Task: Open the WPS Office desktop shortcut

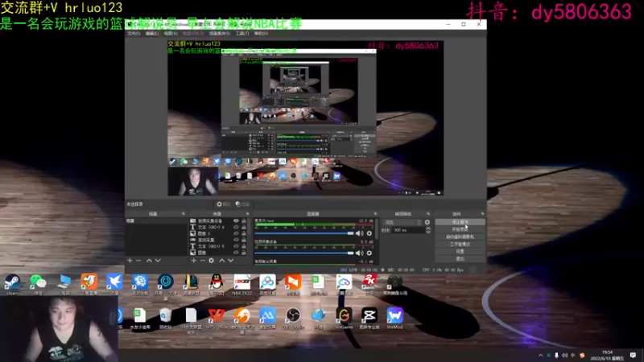Action: [x=217, y=318]
